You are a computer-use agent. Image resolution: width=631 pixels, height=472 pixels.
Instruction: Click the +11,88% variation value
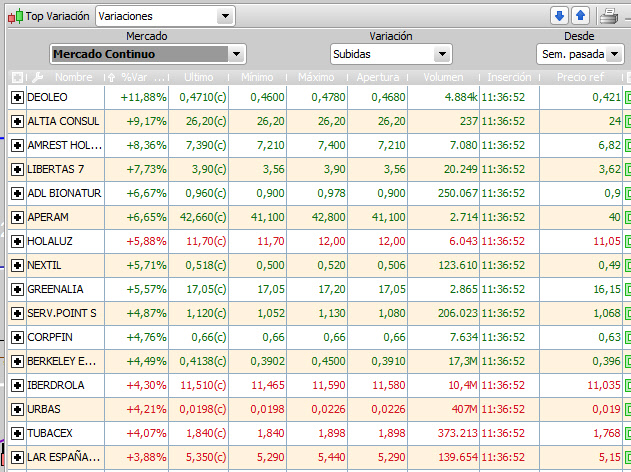[144, 97]
